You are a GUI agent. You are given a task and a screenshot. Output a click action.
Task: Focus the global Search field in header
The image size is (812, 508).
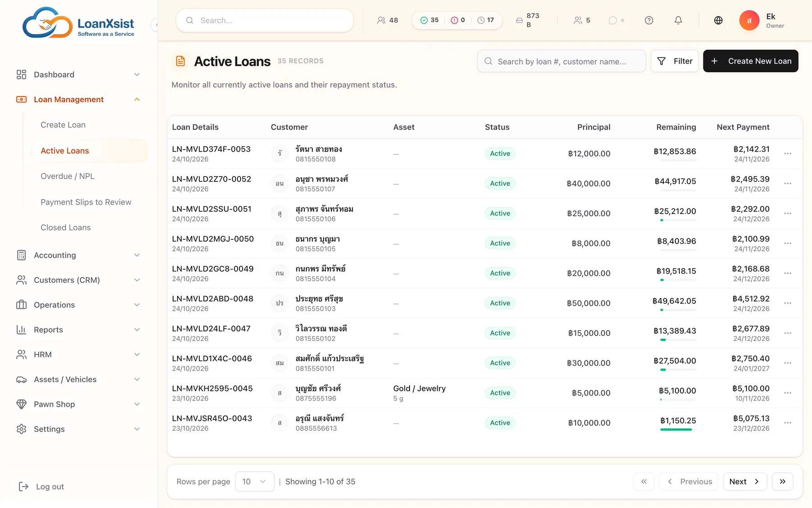pyautogui.click(x=264, y=20)
